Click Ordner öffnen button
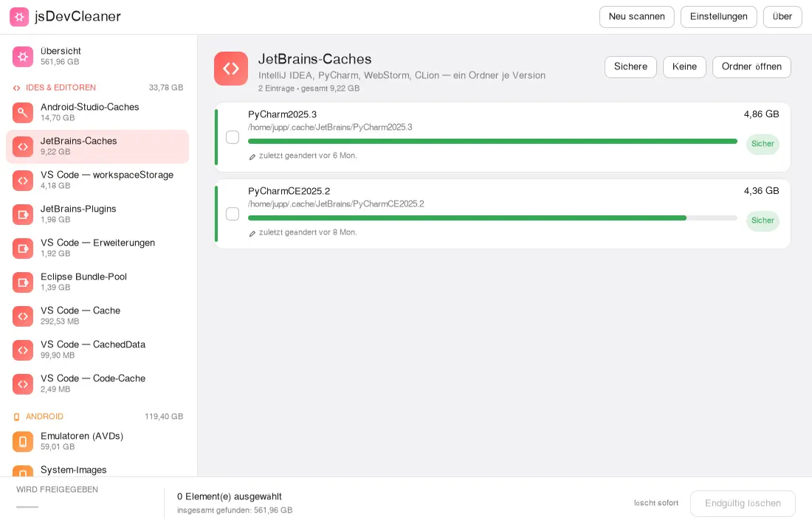The width and height of the screenshot is (812, 531). [751, 67]
